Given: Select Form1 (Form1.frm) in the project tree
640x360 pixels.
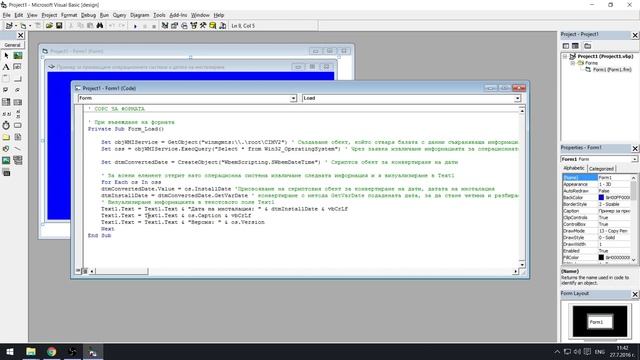Looking at the screenshot, I should pos(611,70).
